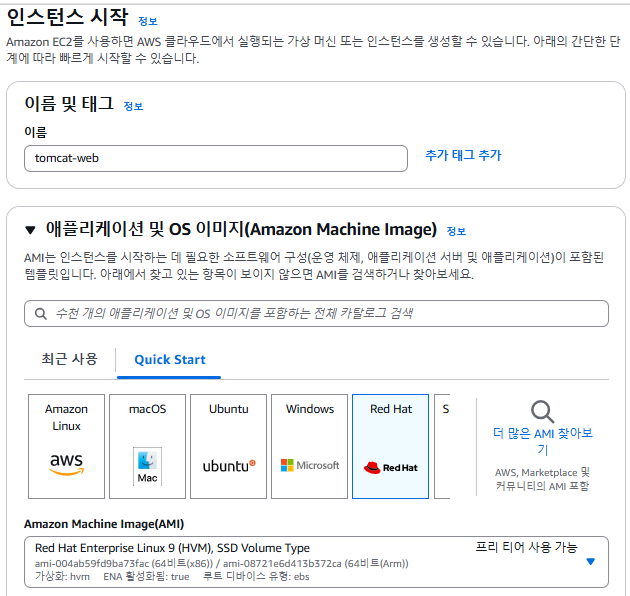Viewport: 630px width, 596px height.
Task: Select the partially visible S OS card
Action: pos(443,446)
